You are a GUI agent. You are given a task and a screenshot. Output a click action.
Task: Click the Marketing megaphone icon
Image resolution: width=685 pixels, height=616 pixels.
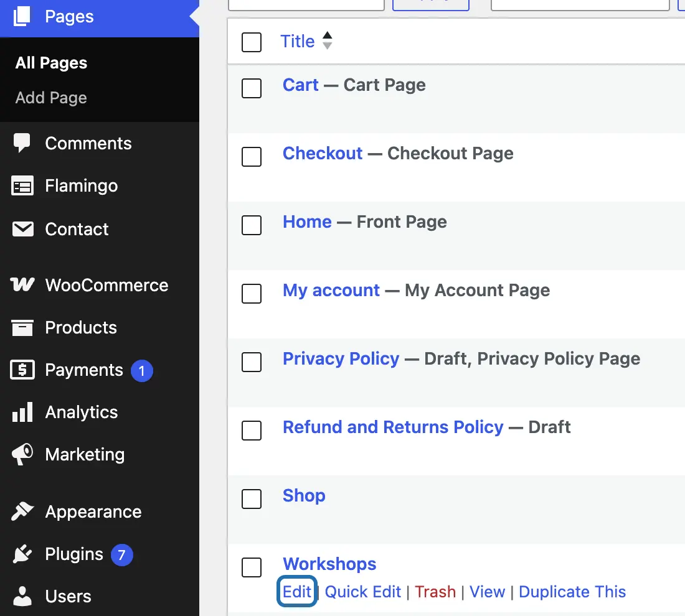[x=22, y=454]
